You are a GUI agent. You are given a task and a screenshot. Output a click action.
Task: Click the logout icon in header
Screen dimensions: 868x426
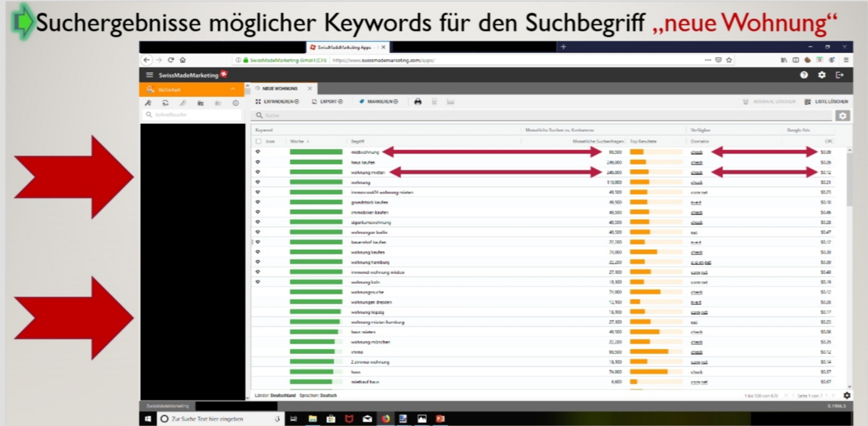point(839,75)
